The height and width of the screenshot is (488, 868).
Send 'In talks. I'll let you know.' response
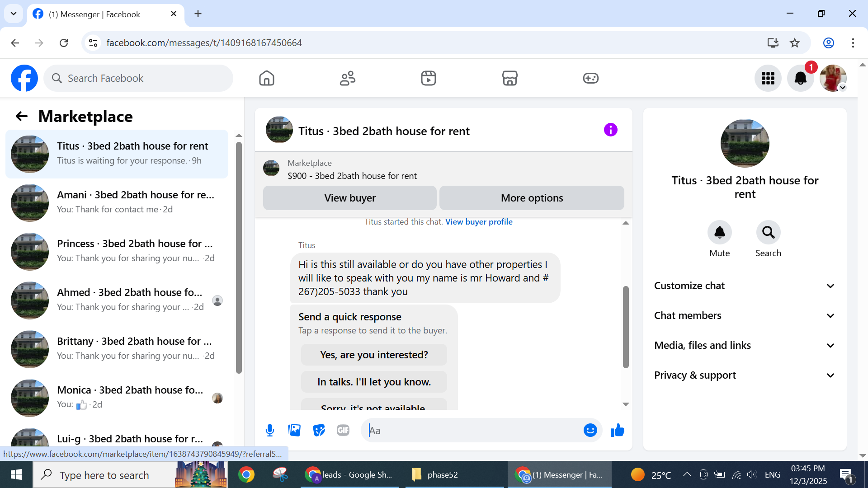pyautogui.click(x=374, y=382)
